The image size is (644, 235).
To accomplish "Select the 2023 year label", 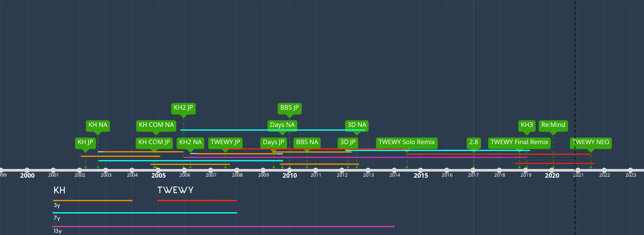I will pyautogui.click(x=631, y=175).
